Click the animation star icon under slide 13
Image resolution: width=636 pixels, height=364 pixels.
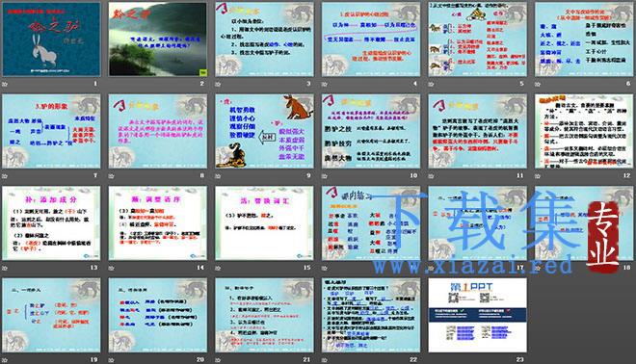point(5,268)
